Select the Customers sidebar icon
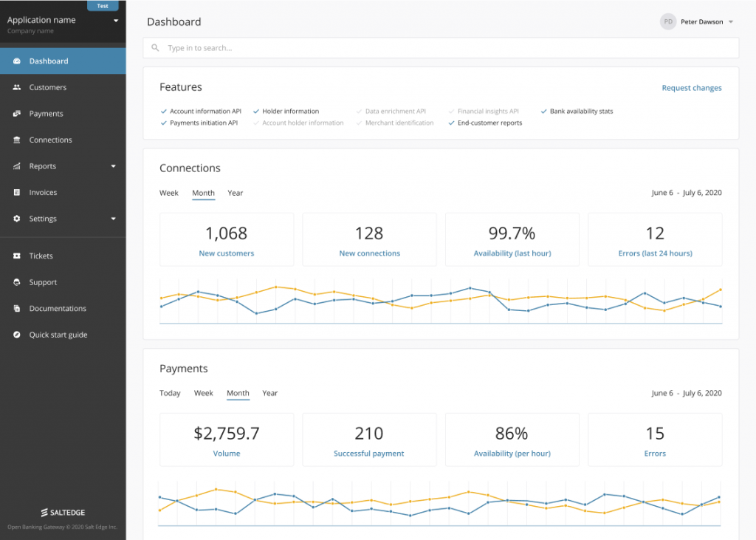The width and height of the screenshot is (756, 540). tap(16, 87)
